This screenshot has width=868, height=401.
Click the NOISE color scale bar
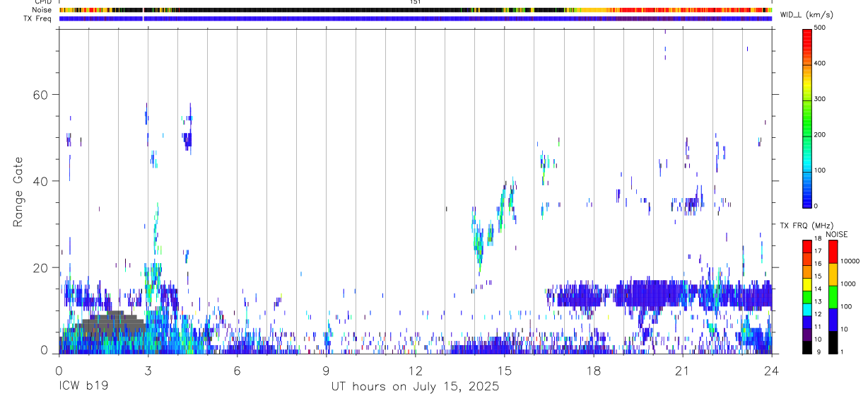tap(833, 296)
